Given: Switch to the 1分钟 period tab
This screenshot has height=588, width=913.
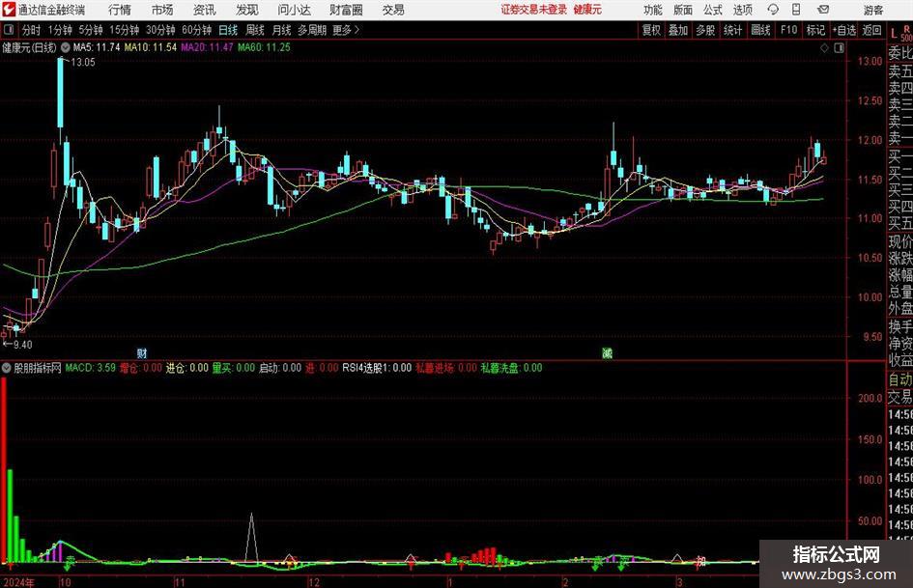Looking at the screenshot, I should (x=60, y=30).
